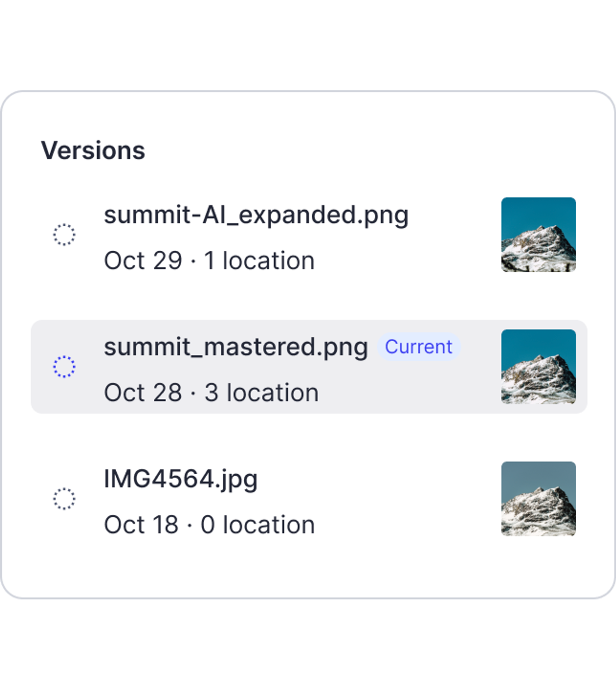
Task: Click the Versions heading
Action: tap(93, 151)
